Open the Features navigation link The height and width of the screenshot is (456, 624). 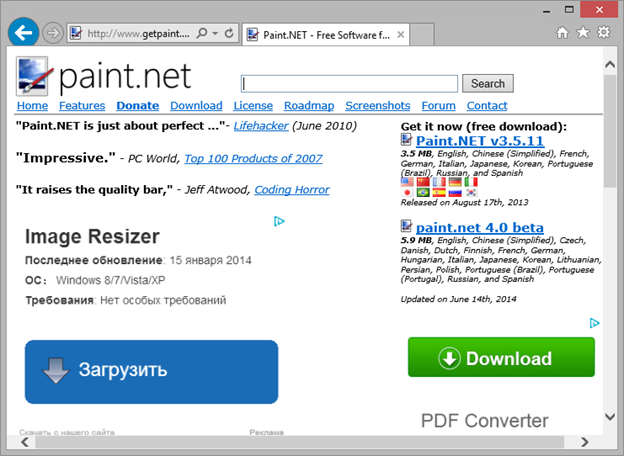(x=81, y=106)
